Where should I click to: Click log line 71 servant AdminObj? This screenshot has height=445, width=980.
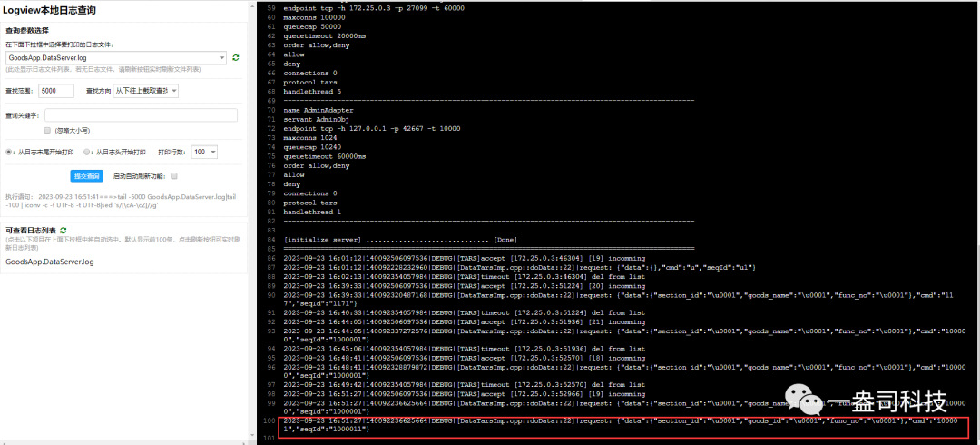[x=317, y=119]
